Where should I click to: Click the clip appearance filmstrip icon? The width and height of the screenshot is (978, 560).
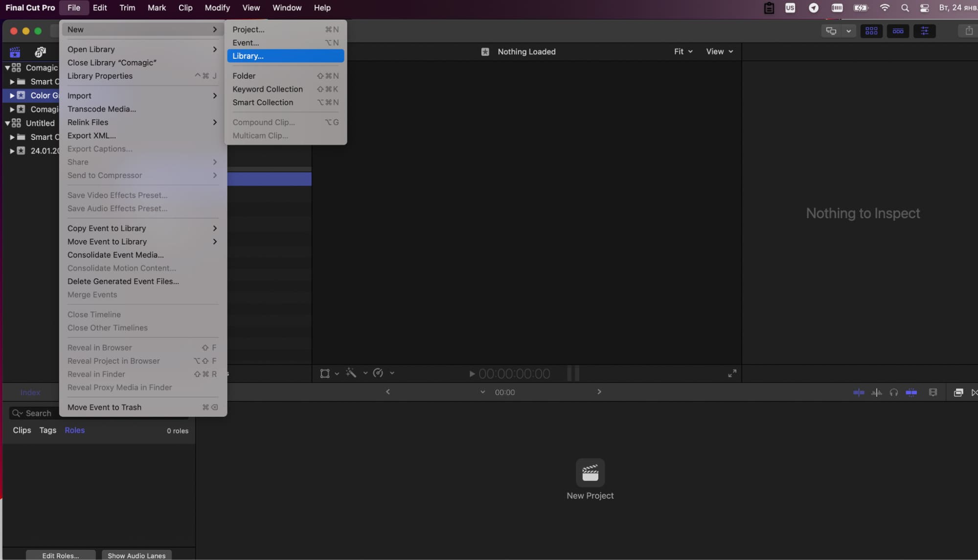point(933,392)
